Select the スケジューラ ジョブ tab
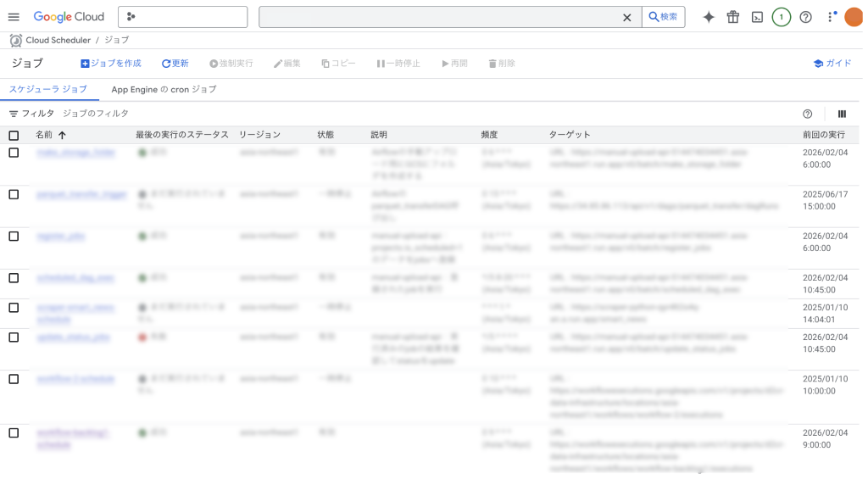This screenshot has width=868, height=485. tap(47, 89)
